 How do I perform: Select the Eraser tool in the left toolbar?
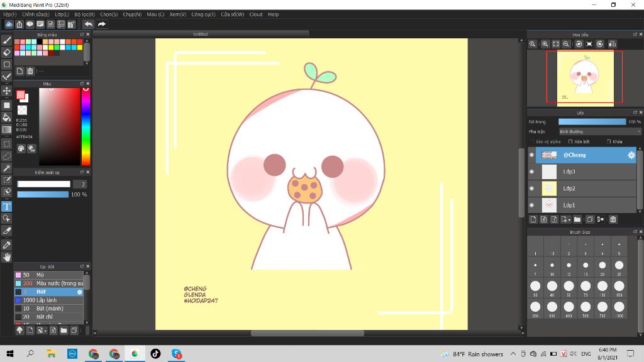pyautogui.click(x=6, y=53)
